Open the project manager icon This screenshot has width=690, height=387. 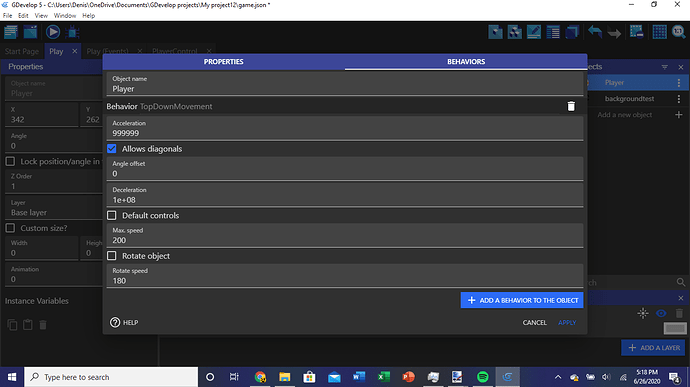tap(11, 32)
